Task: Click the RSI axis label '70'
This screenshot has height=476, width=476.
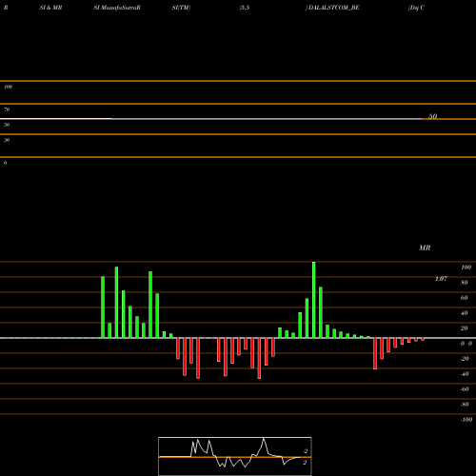Action: click(7, 109)
